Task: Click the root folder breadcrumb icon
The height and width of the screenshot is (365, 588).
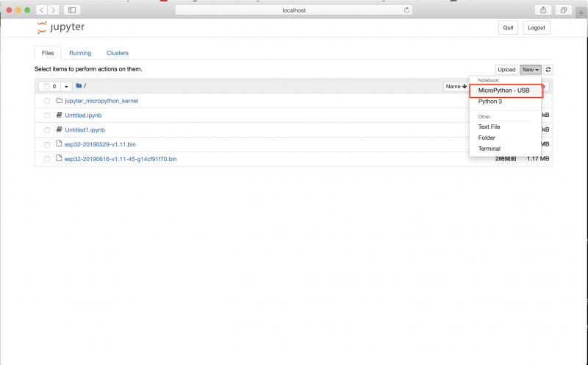Action: pos(79,86)
